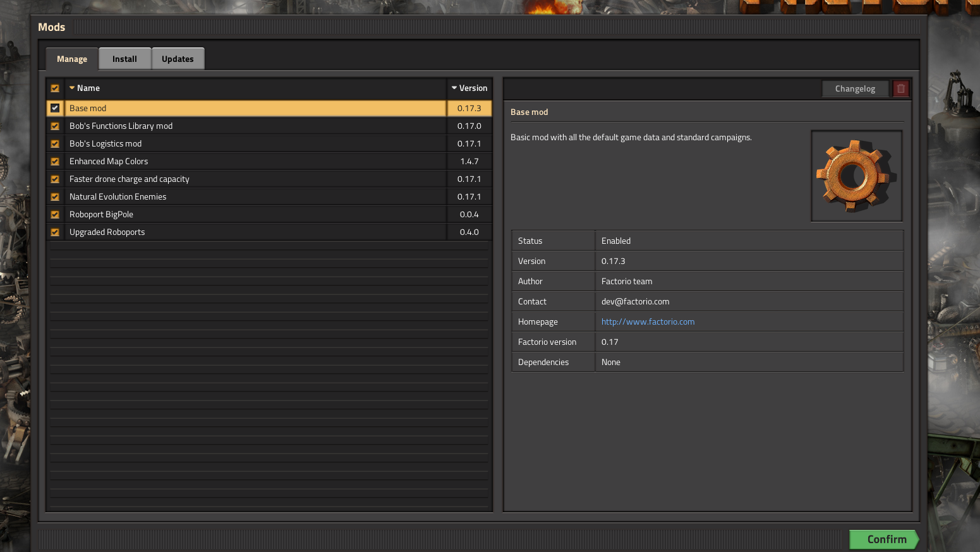The width and height of the screenshot is (980, 552).
Task: Confirm the mod changes
Action: pos(884,539)
